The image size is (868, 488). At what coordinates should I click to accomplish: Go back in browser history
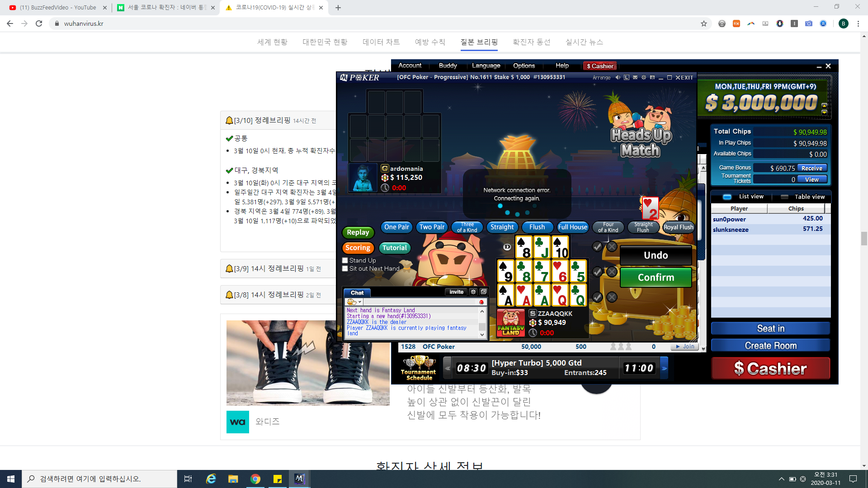pos(10,23)
